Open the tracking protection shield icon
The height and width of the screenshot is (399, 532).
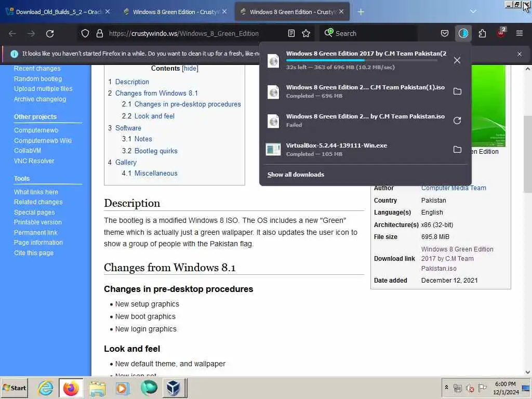pyautogui.click(x=85, y=33)
